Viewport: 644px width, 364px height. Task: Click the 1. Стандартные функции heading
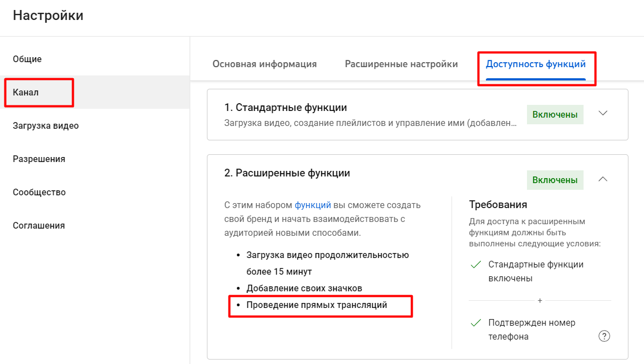coord(286,107)
